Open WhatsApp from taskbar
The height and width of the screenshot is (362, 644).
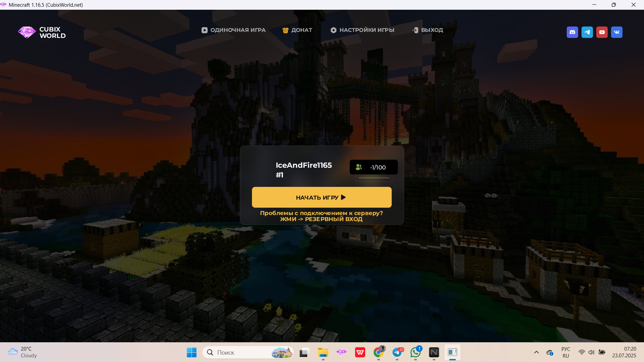[x=416, y=352]
